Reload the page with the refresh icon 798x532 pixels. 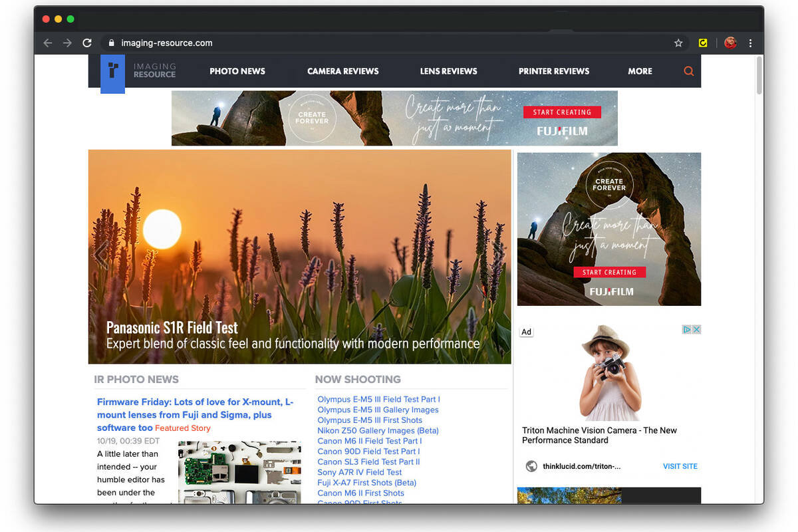click(86, 43)
